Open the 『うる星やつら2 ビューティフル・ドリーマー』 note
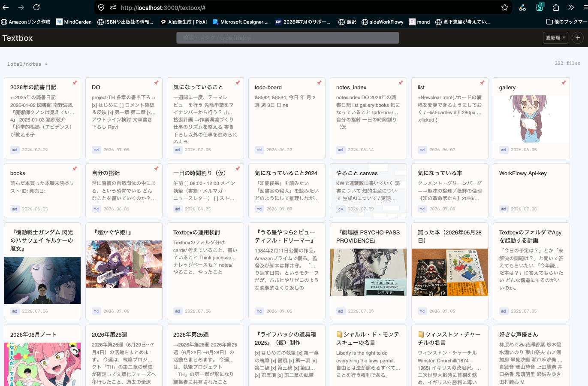 [x=286, y=236]
